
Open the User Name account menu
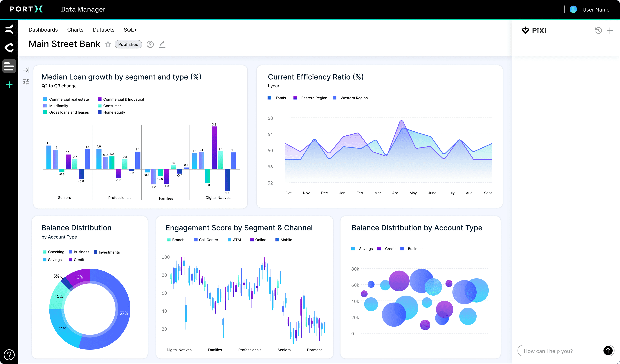pos(596,9)
